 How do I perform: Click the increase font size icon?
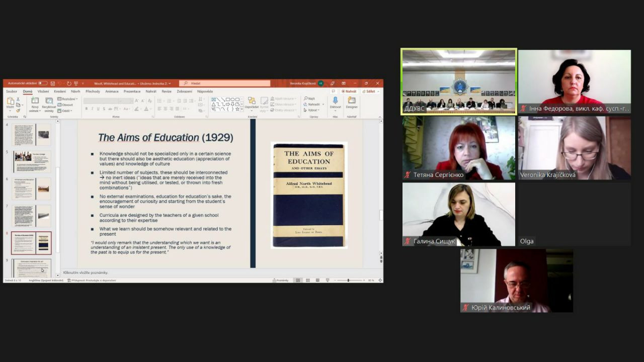pos(137,101)
